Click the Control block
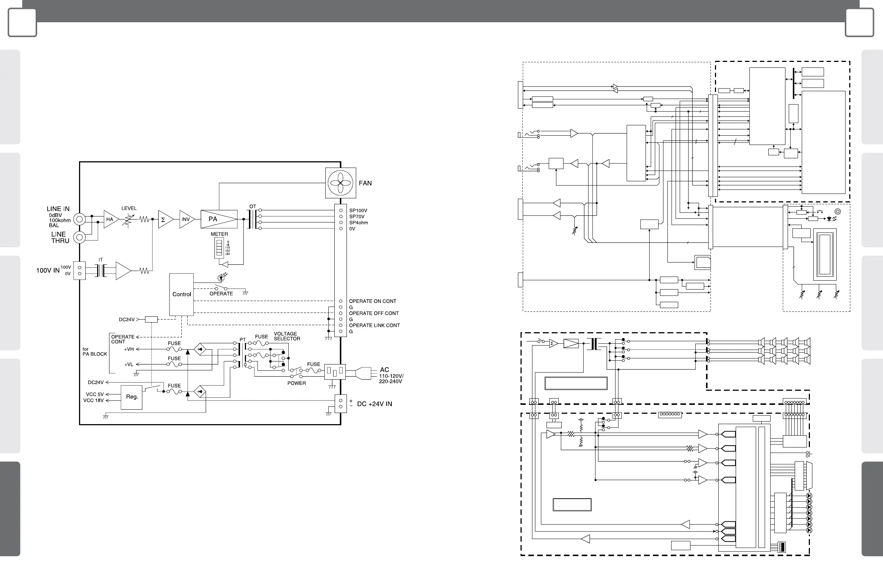 click(182, 294)
